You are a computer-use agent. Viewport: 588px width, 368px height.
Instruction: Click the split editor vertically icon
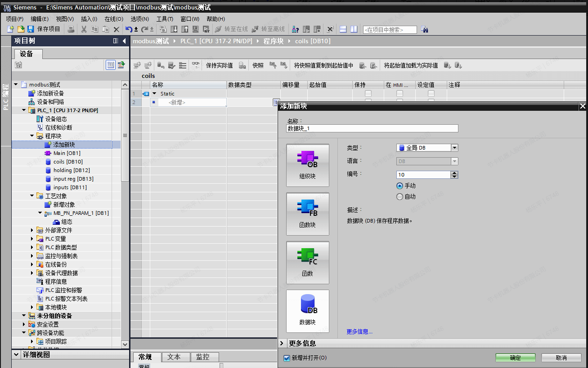(354, 29)
